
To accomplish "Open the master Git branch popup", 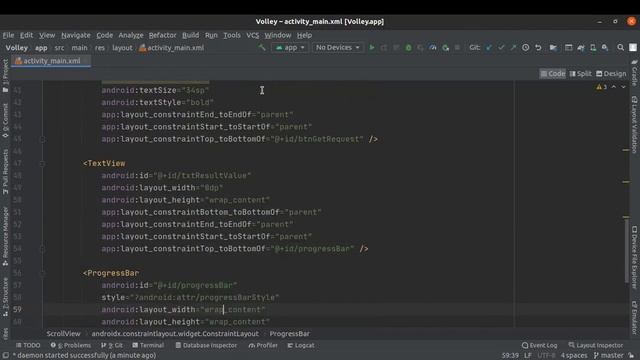I will (609, 356).
